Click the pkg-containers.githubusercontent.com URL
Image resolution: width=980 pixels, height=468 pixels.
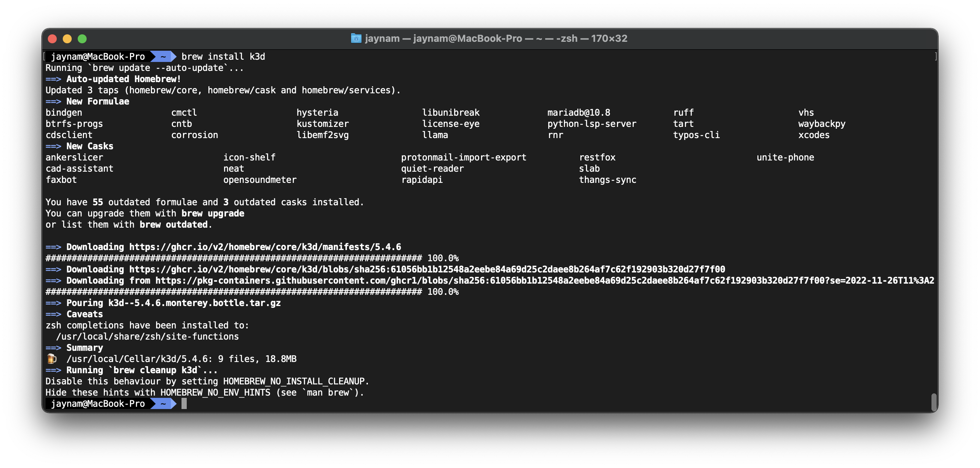[545, 280]
